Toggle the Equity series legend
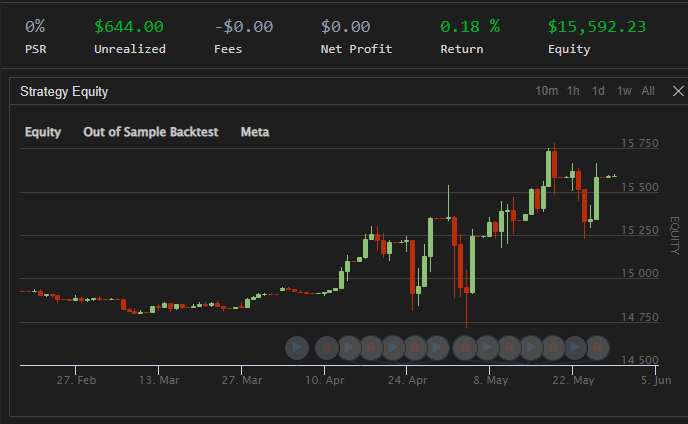 click(43, 132)
